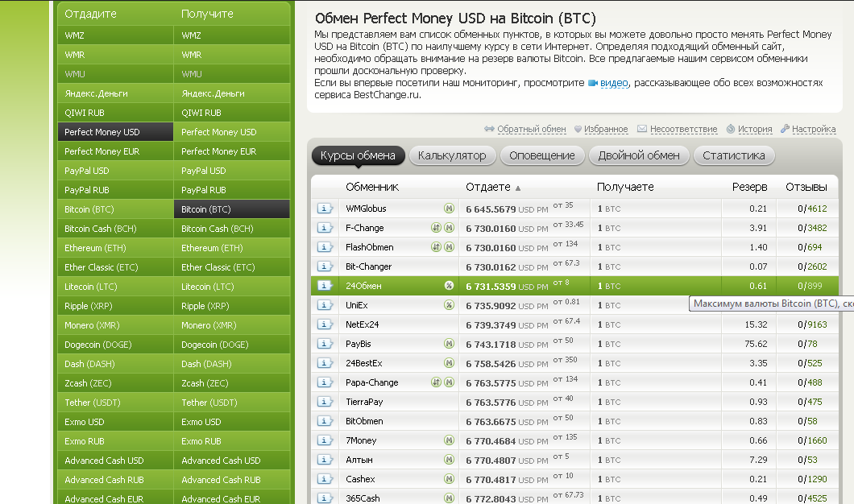
Task: Open info icon for WMGlobus exchanger
Action: click(325, 209)
